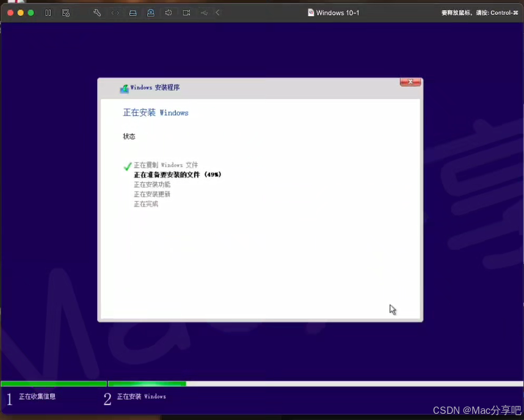The image size is (524, 420).
Task: Click the Windows Setup title icon
Action: pos(125,89)
